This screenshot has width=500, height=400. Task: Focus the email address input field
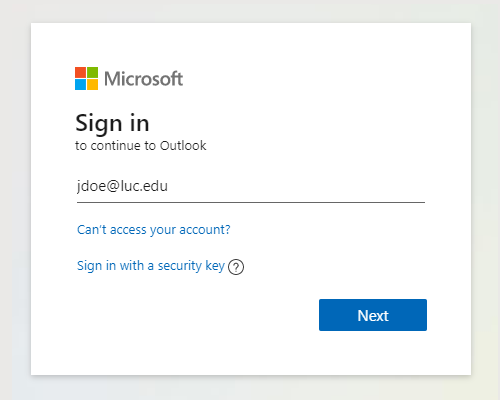coord(251,186)
